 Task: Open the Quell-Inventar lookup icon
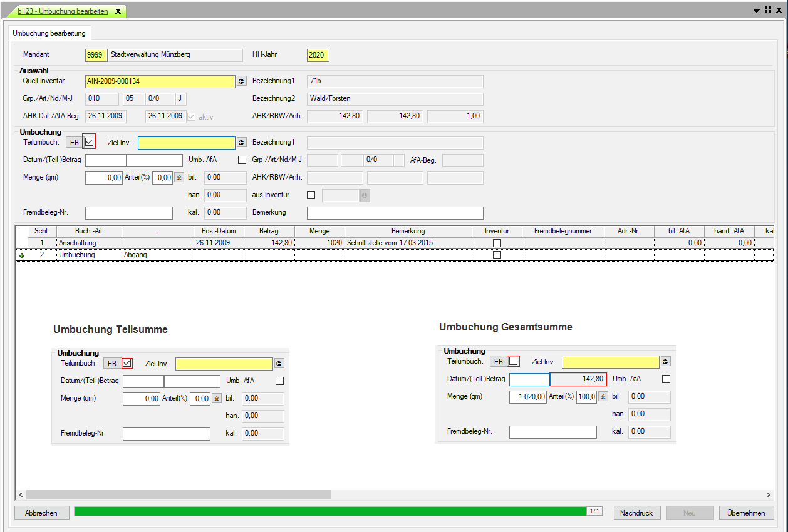[242, 81]
